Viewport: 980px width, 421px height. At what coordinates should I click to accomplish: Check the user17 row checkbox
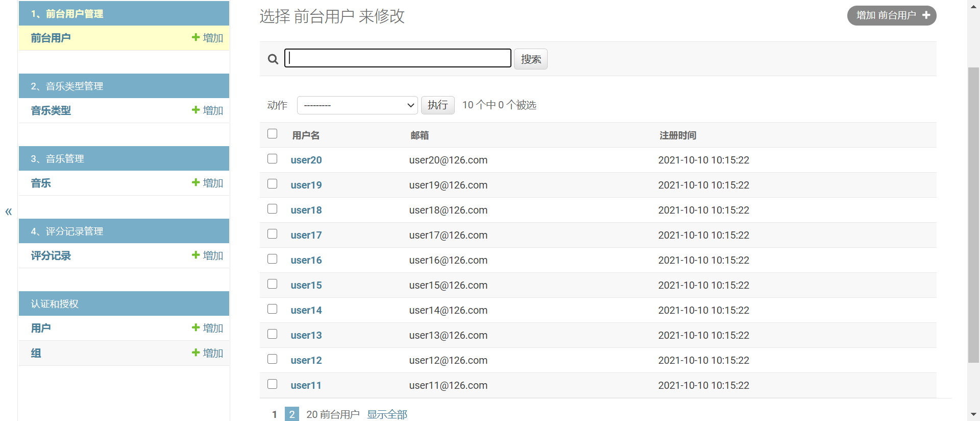[273, 234]
